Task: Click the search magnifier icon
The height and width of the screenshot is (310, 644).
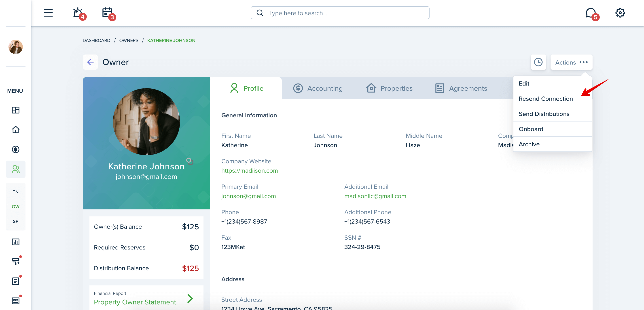Action: pyautogui.click(x=260, y=13)
